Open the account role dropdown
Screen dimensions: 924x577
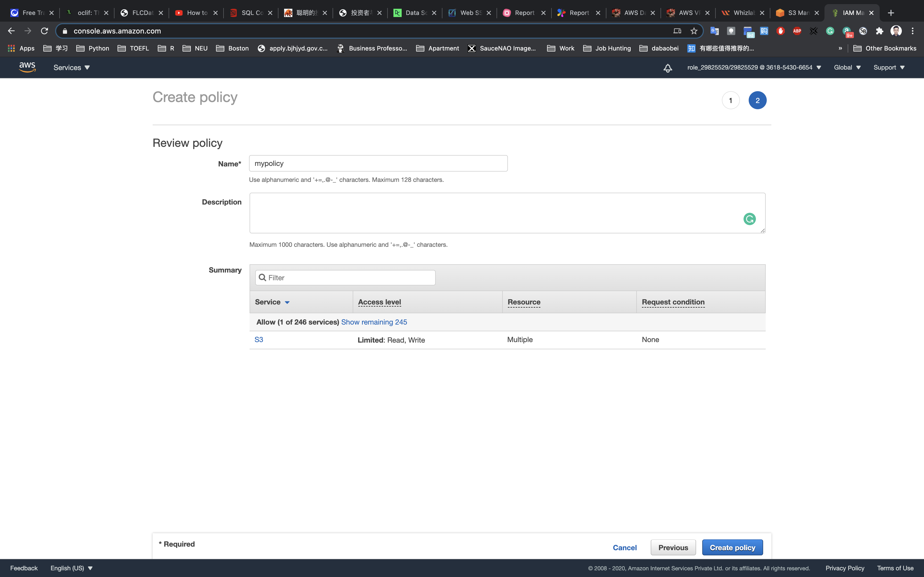[754, 67]
